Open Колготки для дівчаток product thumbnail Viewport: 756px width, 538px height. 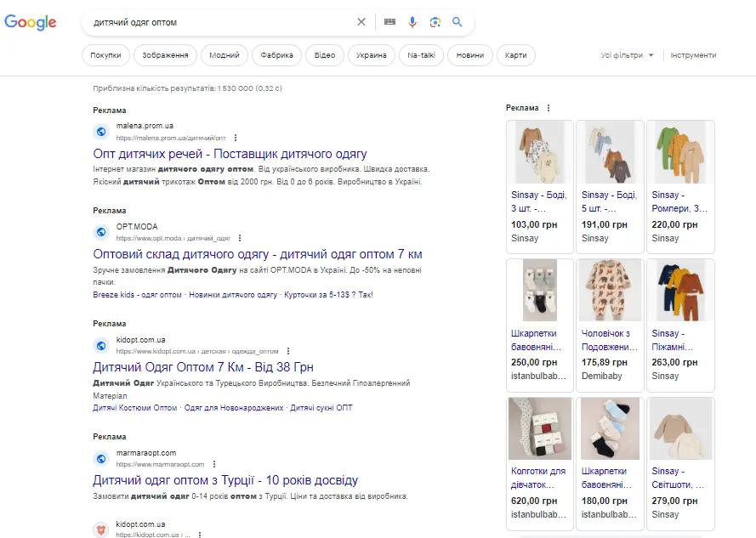(x=540, y=428)
